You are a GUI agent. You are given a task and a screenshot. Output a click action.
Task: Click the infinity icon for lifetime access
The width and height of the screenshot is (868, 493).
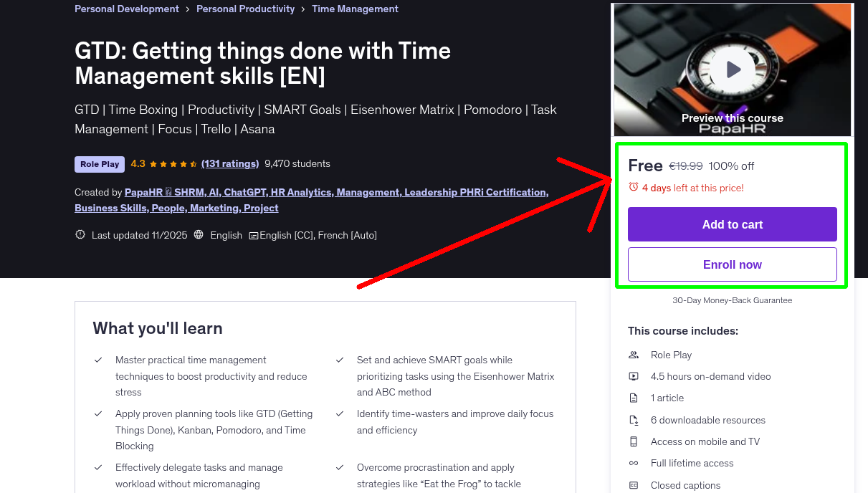[634, 463]
